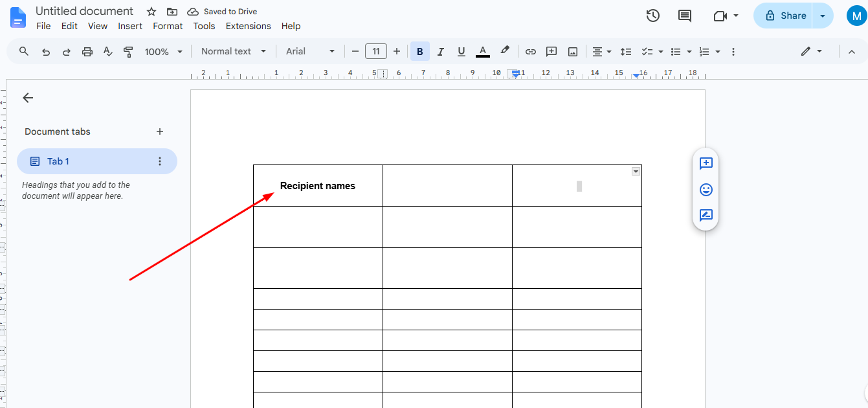Suggest edits from floating side button
The image size is (868, 408).
point(706,215)
